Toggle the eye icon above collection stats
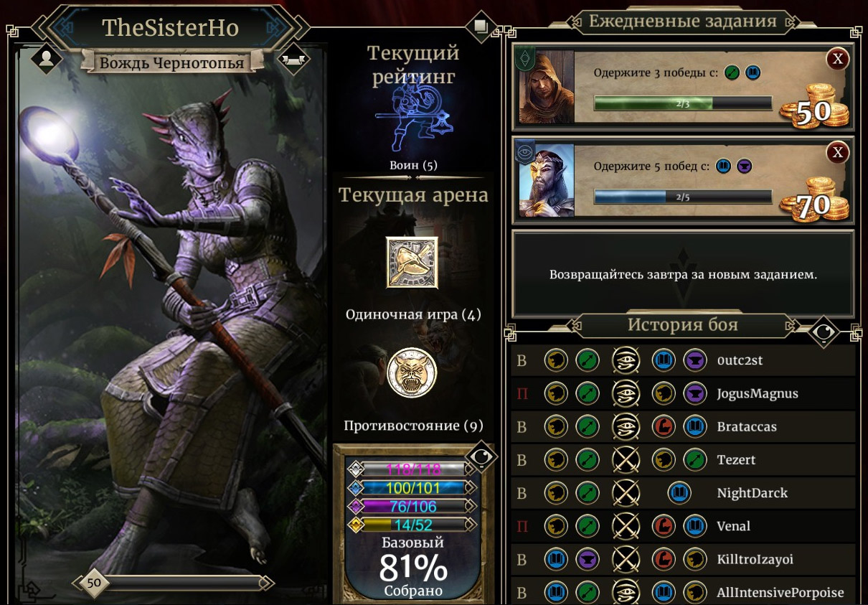 coord(481,456)
